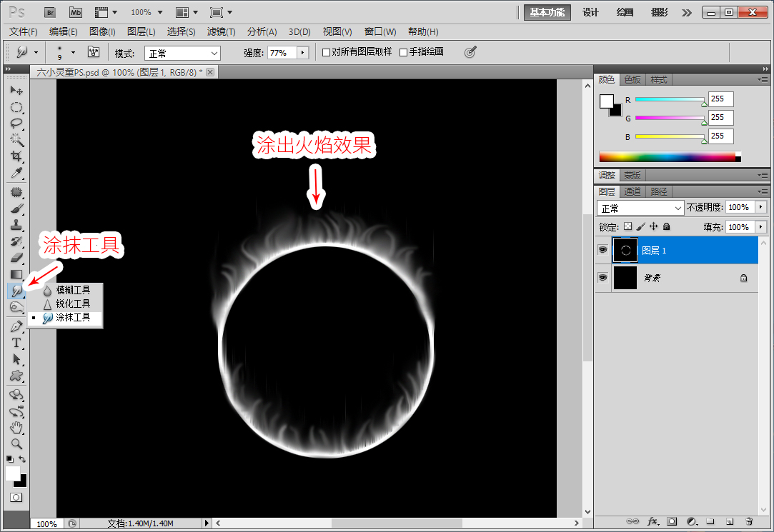The image size is (774, 532).
Task: Delete the layer with trash icon
Action: click(749, 521)
